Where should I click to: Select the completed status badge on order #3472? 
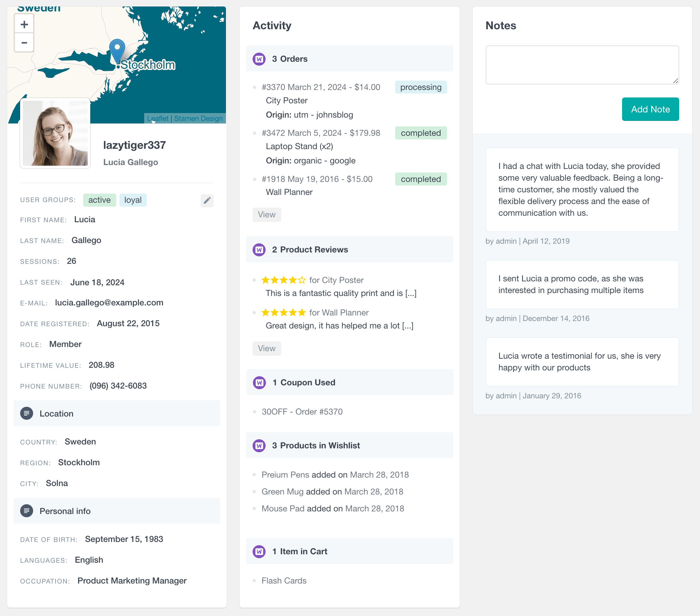coord(420,133)
